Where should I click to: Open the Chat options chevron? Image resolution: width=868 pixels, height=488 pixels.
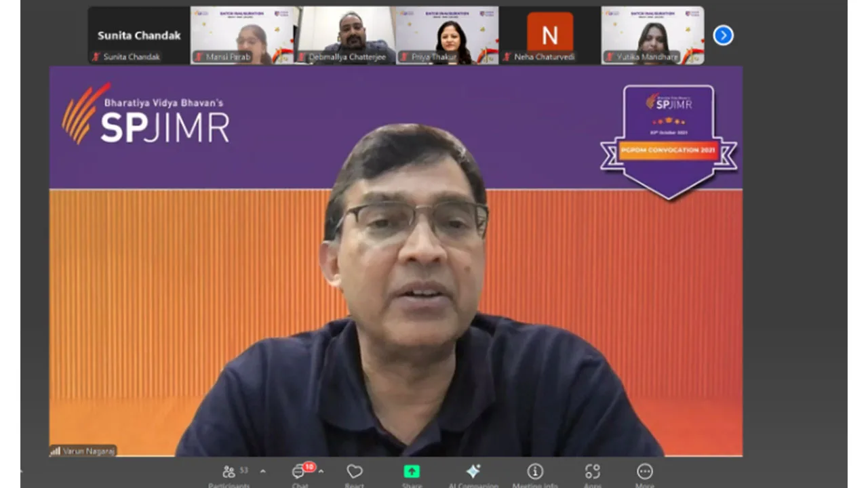click(320, 471)
